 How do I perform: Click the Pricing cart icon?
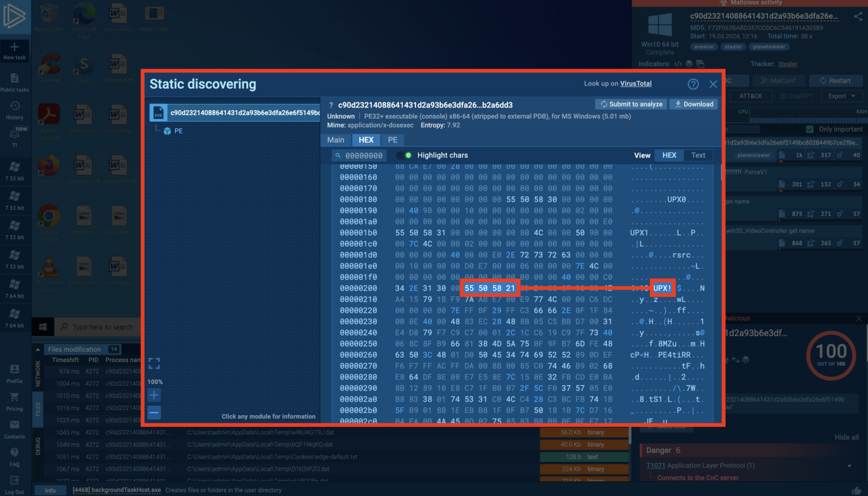15,401
